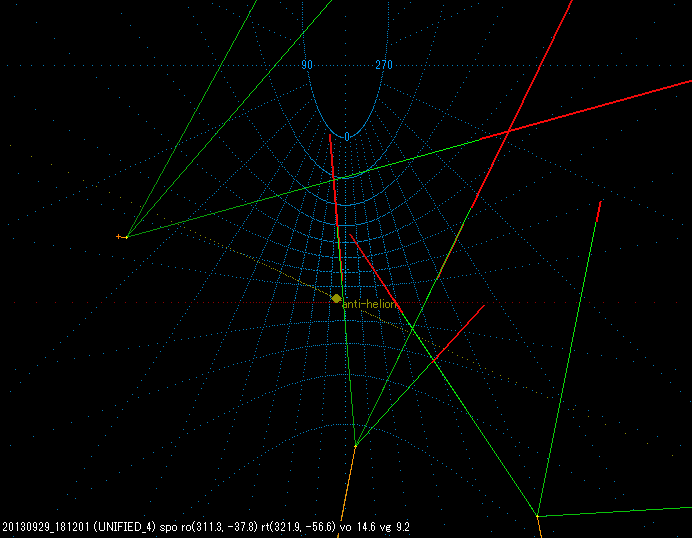This screenshot has height=538, width=692.
Task: Click the '0' grid label
Action: click(347, 137)
